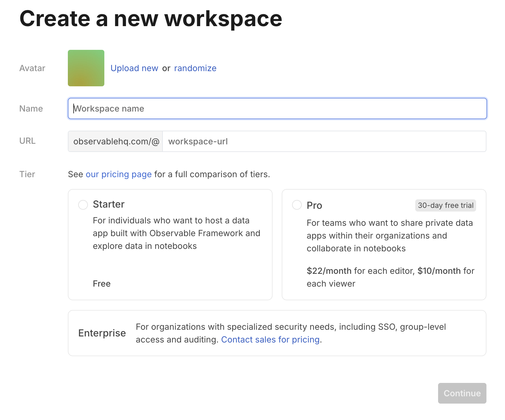The image size is (505, 420).
Task: Click "Upload new" to change the avatar
Action: (134, 68)
